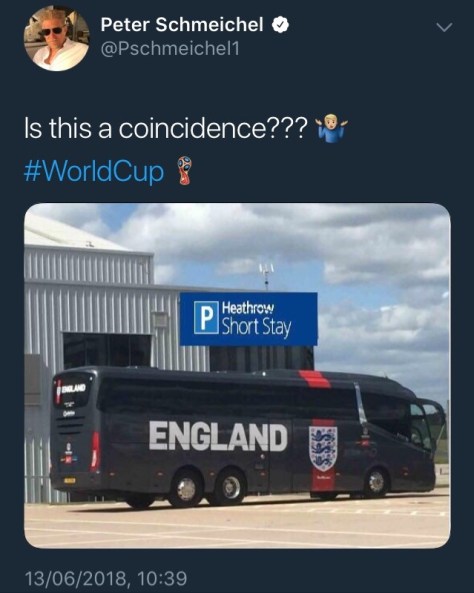Open the #WorldCup hashtag

tap(94, 171)
